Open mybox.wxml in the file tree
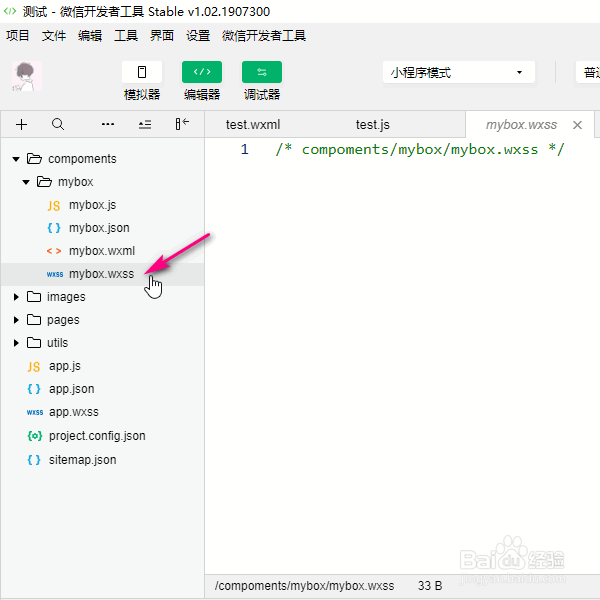Viewport: 600px width, 600px height. [103, 251]
